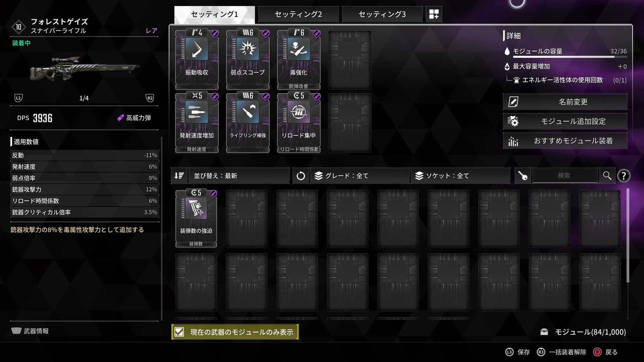Open the 並び替え：最新 sort dropdown
Viewport: 644px width, 362px height.
(239, 175)
